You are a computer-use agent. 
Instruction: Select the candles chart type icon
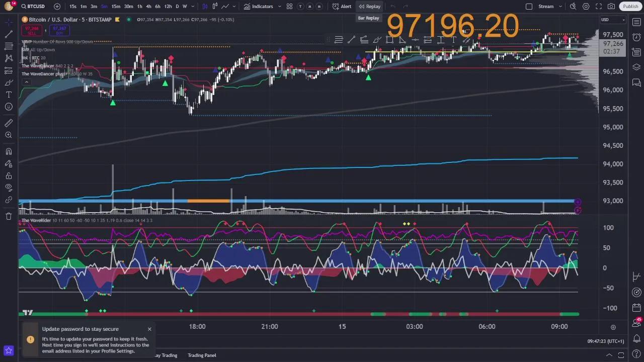point(215,7)
